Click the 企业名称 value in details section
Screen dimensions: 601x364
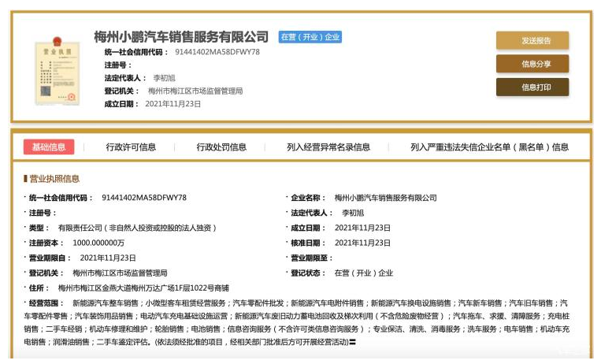tap(385, 198)
